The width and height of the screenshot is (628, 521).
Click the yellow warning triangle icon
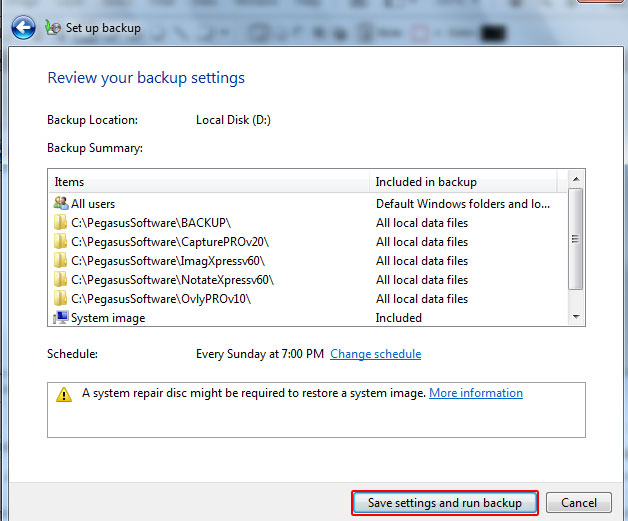(x=64, y=394)
